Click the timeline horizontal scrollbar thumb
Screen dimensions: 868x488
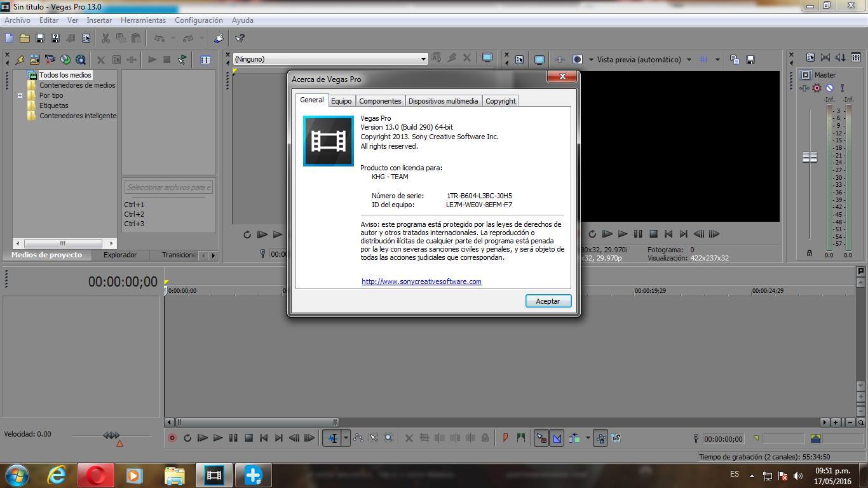pyautogui.click(x=257, y=422)
